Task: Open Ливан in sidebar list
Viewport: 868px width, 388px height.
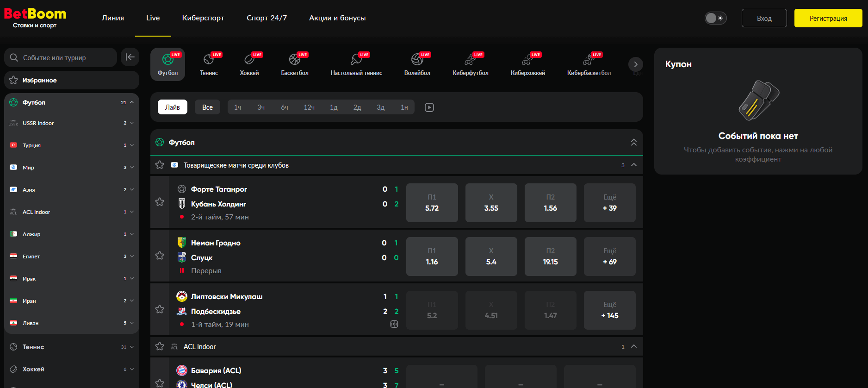Action: (x=72, y=323)
